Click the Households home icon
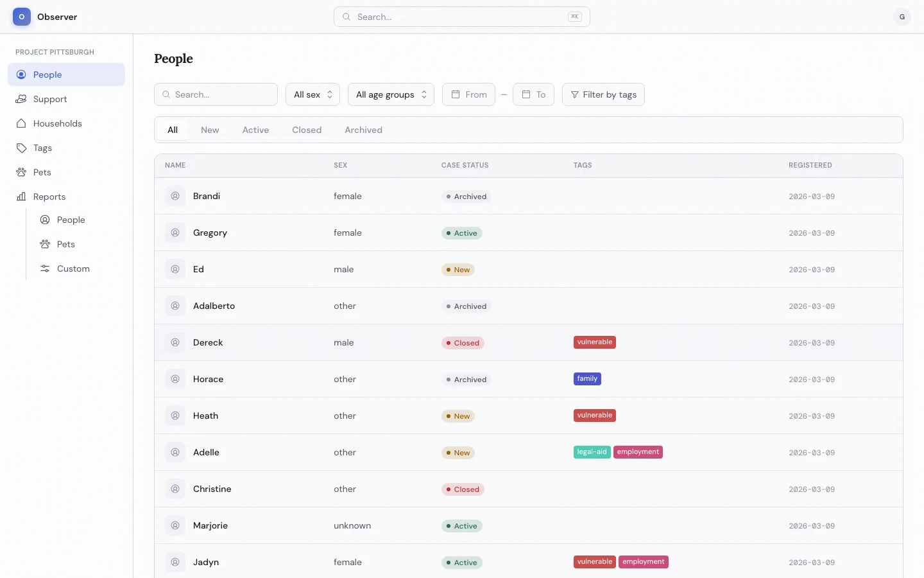 coord(21,123)
